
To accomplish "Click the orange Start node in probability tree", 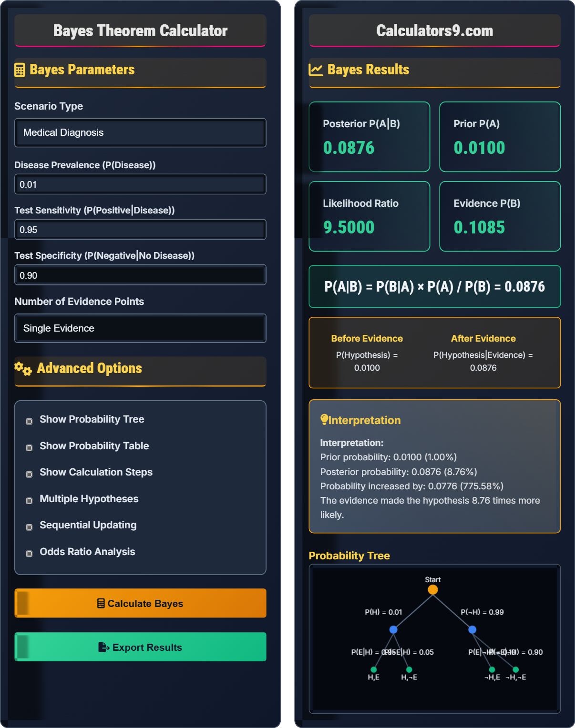I will coord(433,589).
